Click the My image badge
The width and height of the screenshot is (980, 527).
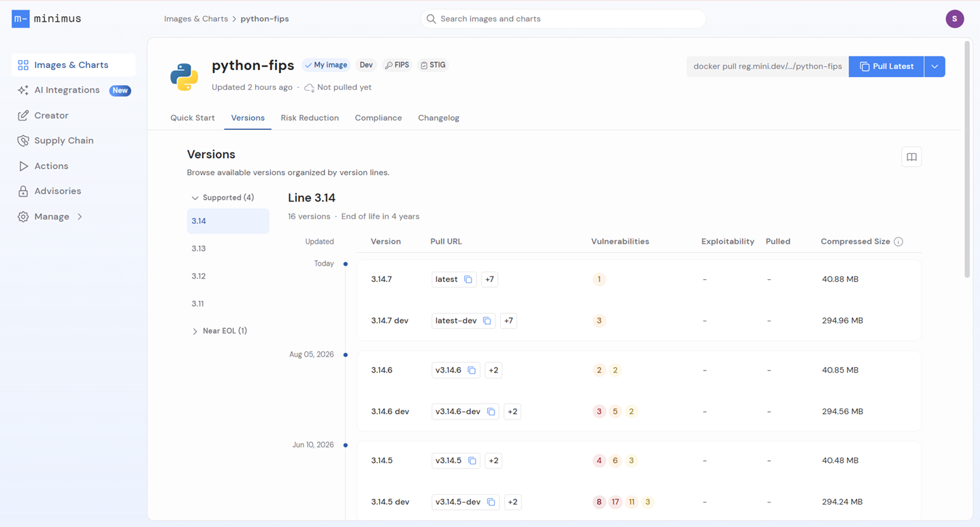[x=326, y=65]
